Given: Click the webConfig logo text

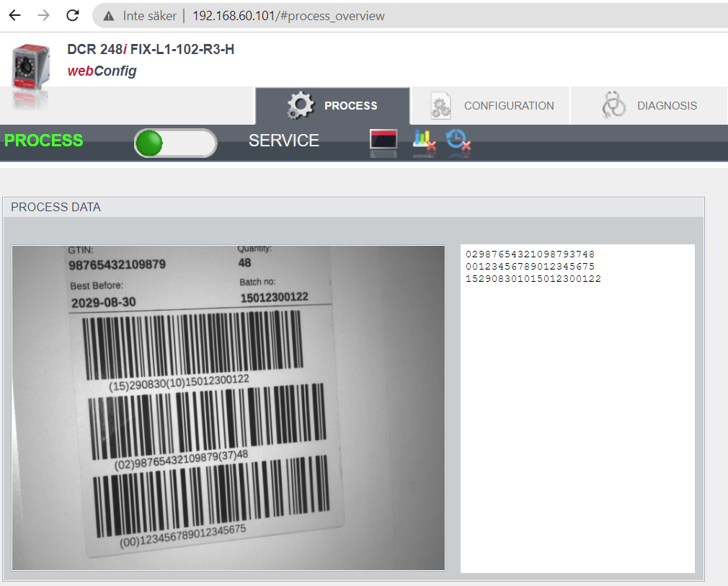Looking at the screenshot, I should pyautogui.click(x=102, y=71).
